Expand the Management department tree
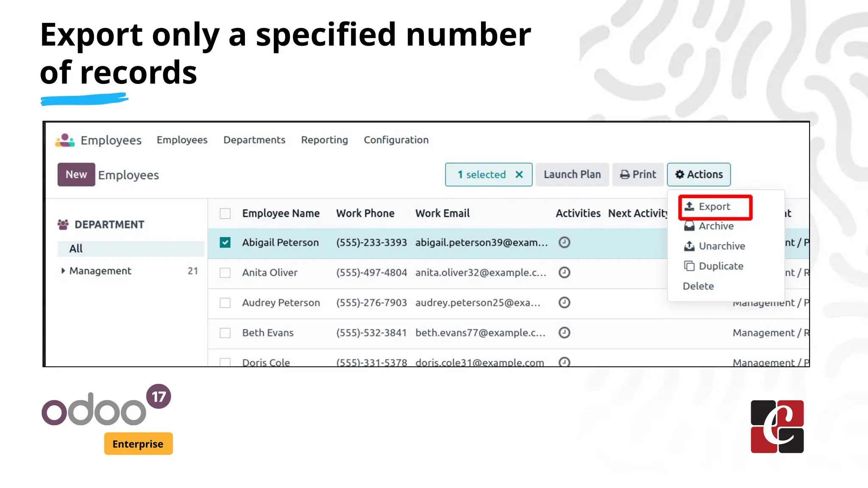The height and width of the screenshot is (488, 868). [x=63, y=271]
